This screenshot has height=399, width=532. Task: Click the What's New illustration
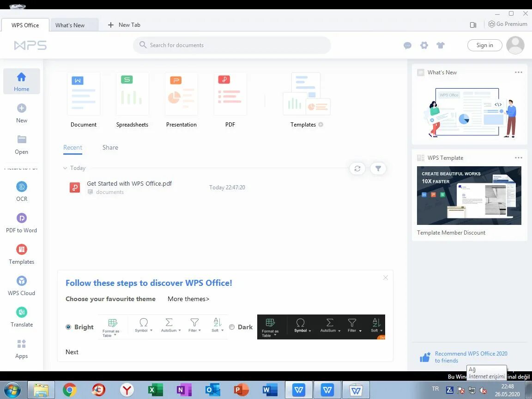click(470, 112)
